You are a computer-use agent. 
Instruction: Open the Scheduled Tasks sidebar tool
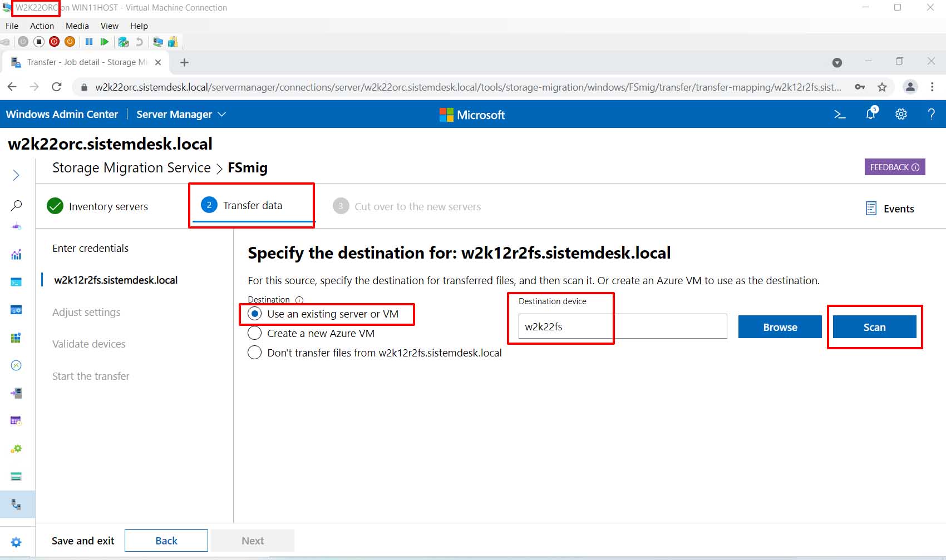(16, 421)
